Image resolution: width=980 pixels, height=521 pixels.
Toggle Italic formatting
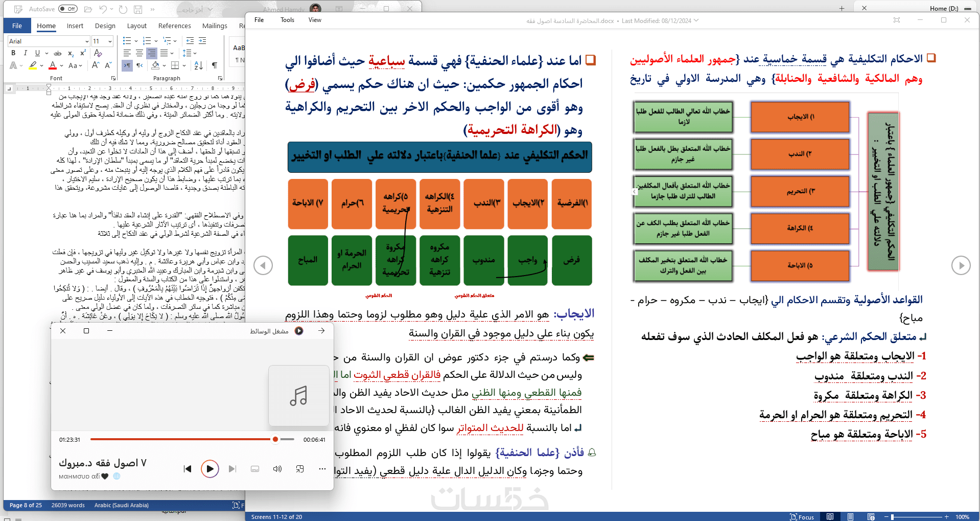pyautogui.click(x=25, y=53)
